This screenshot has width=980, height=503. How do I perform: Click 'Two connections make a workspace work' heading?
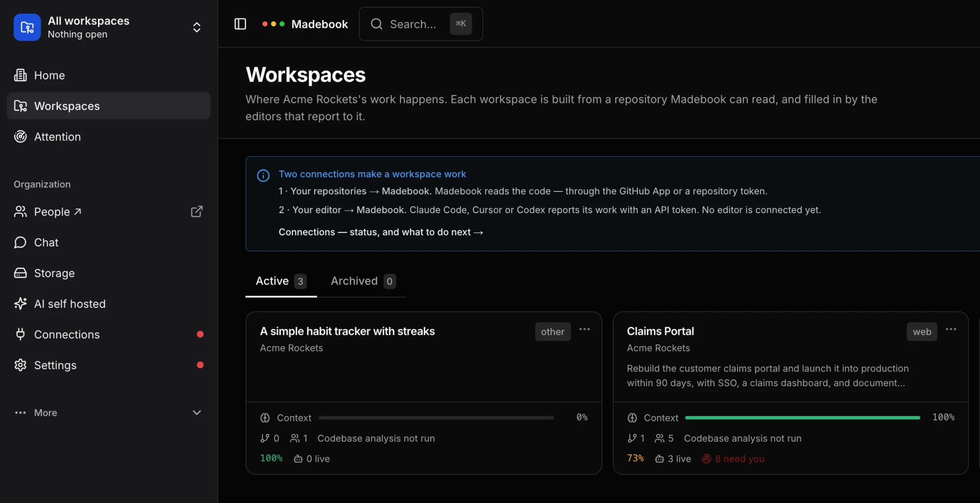click(372, 174)
